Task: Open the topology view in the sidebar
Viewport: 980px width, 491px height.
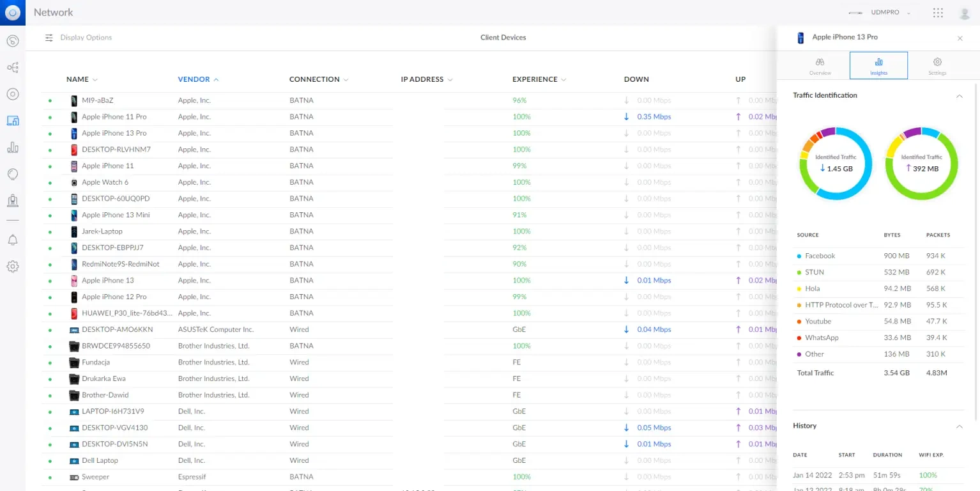Action: click(12, 67)
